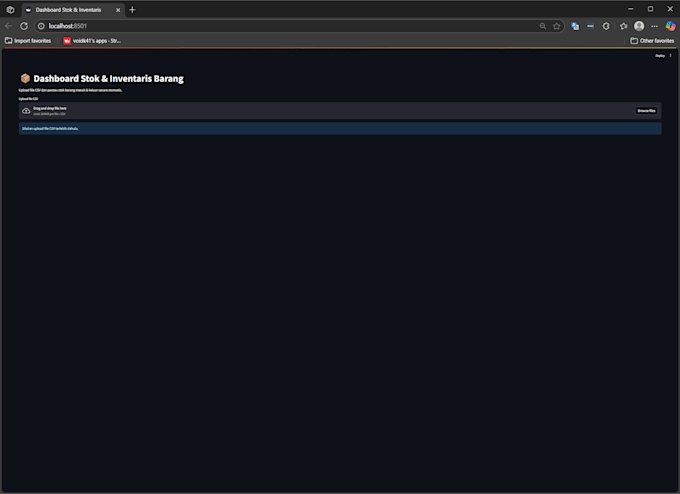Image resolution: width=680 pixels, height=494 pixels.
Task: Open the Streamlit three-dot main menu
Action: click(670, 56)
